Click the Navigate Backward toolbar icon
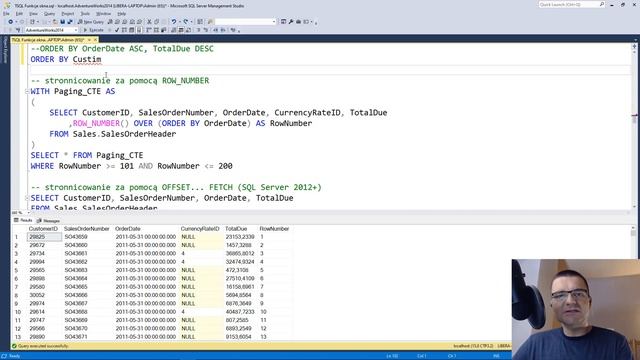This screenshot has width=640, height=360. (x=11, y=22)
